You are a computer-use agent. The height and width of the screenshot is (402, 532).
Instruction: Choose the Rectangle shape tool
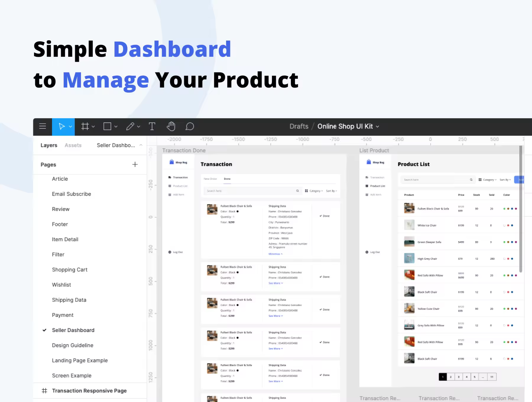[x=107, y=127]
